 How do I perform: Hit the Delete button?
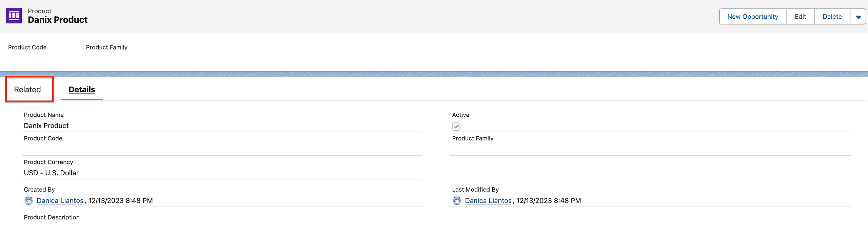point(832,17)
